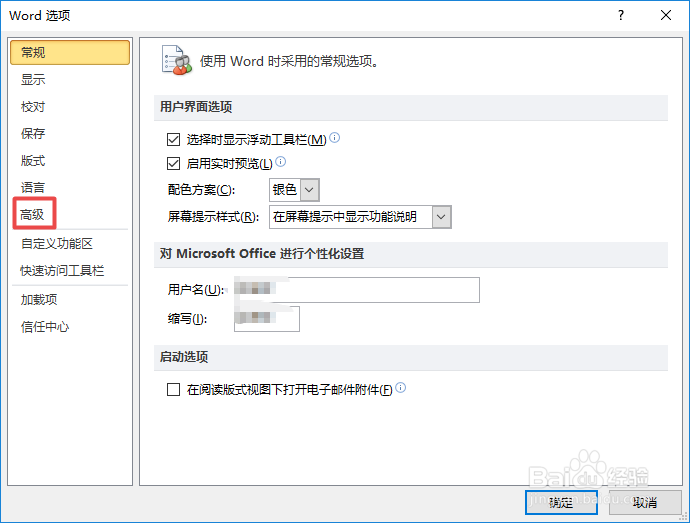Disable the 启用实时预览 checkbox
The image size is (690, 523).
(x=173, y=163)
